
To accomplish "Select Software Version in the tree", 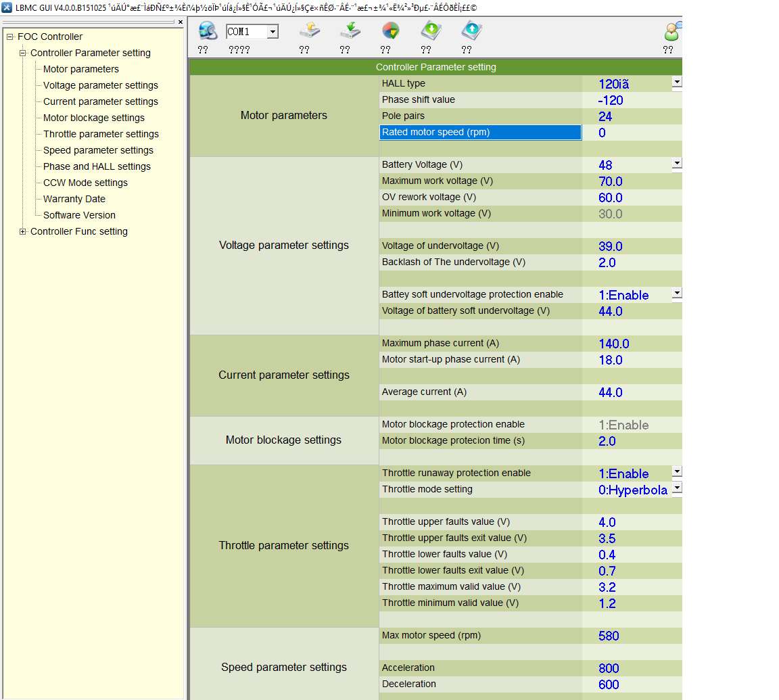I will coord(79,215).
